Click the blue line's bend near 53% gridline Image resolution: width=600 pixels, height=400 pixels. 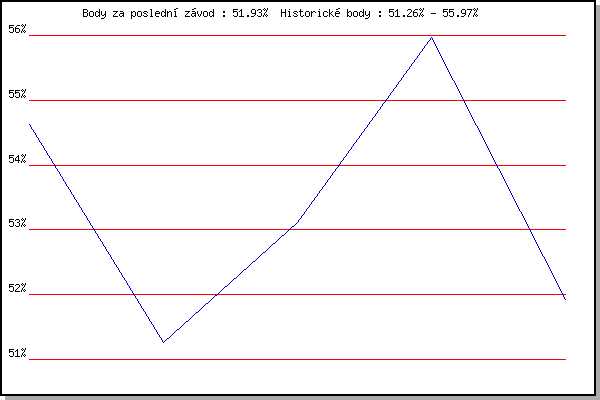pyautogui.click(x=298, y=222)
